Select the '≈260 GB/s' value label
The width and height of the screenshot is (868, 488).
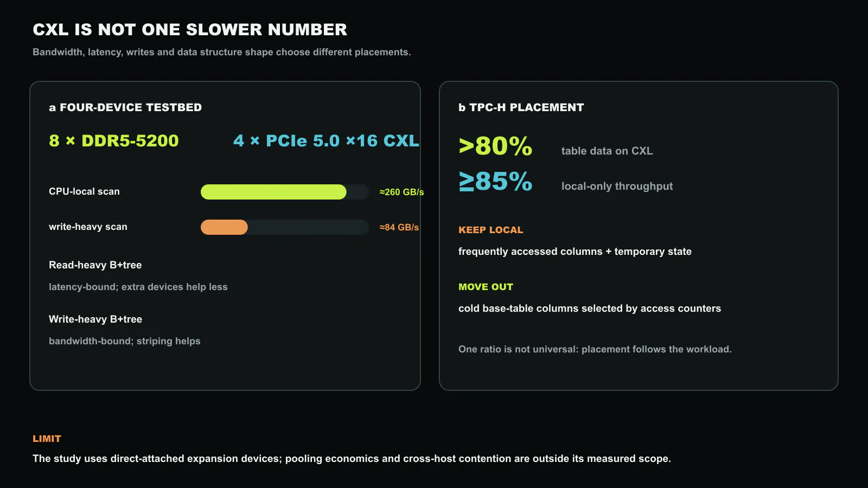(x=401, y=192)
